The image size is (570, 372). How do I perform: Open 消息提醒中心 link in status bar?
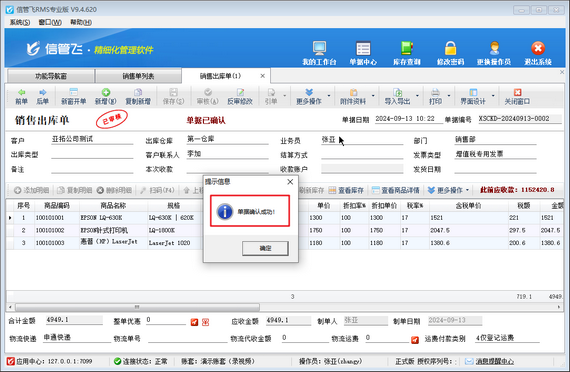pos(494,361)
